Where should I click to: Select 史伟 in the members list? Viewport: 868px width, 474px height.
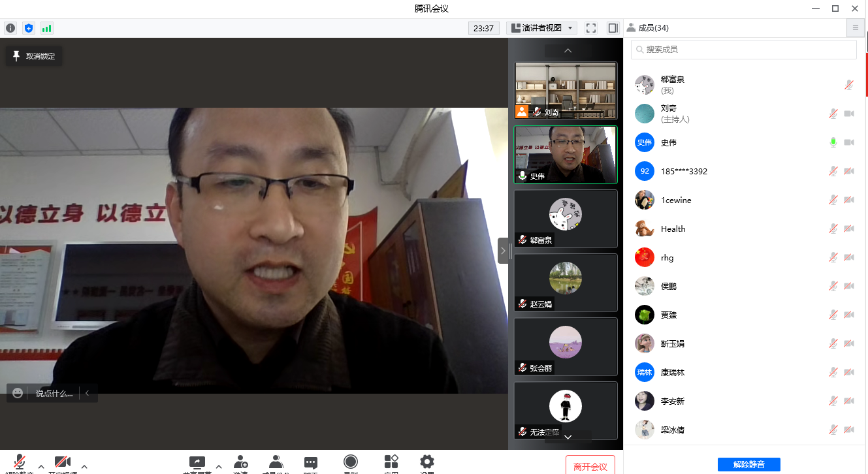tap(668, 142)
